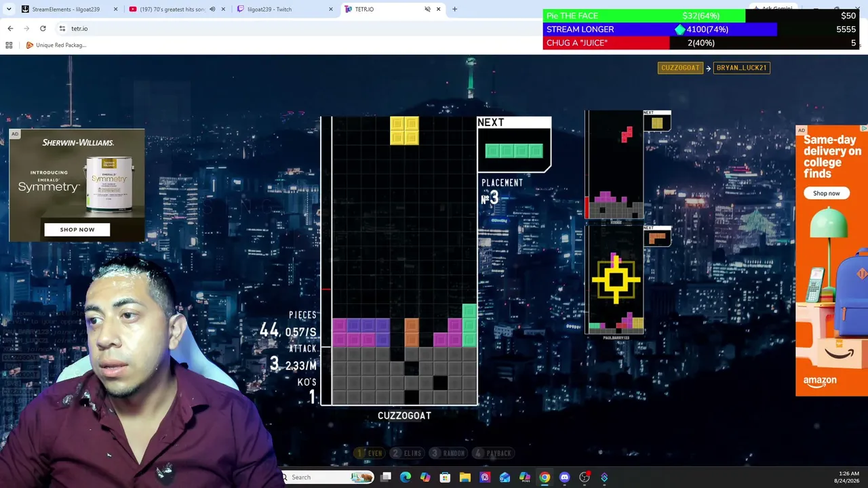Open Microsoft 365 app from the taskbar
This screenshot has width=868, height=488.
524,477
